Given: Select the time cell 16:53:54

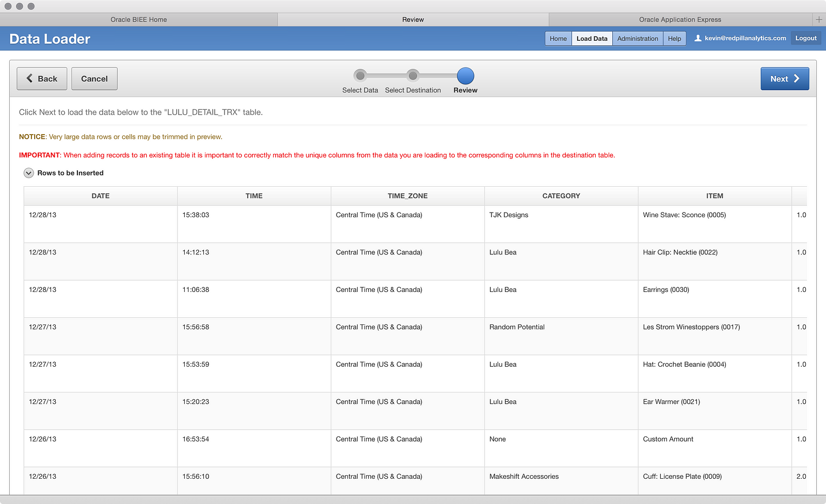Looking at the screenshot, I should [x=254, y=449].
